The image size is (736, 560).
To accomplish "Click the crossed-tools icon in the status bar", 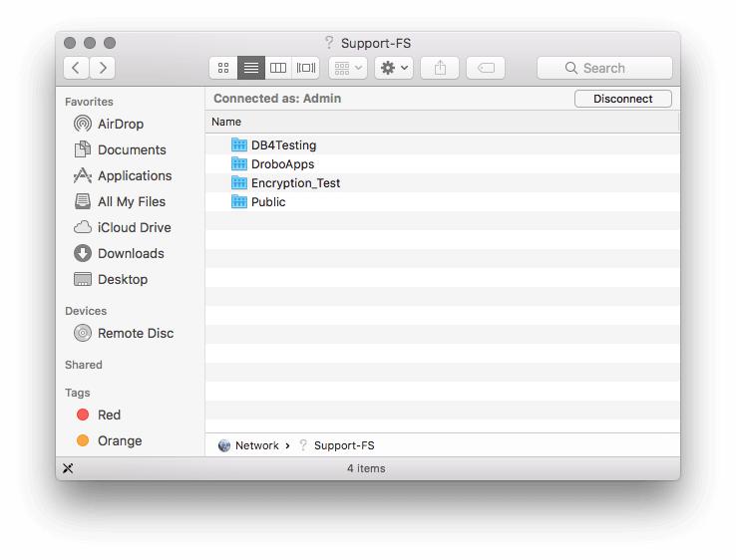I will [68, 468].
